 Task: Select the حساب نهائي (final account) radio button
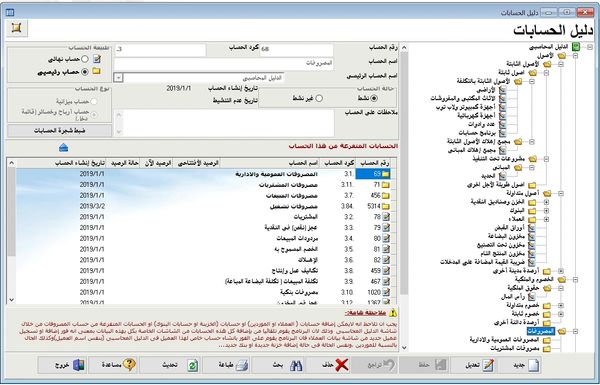pyautogui.click(x=85, y=59)
